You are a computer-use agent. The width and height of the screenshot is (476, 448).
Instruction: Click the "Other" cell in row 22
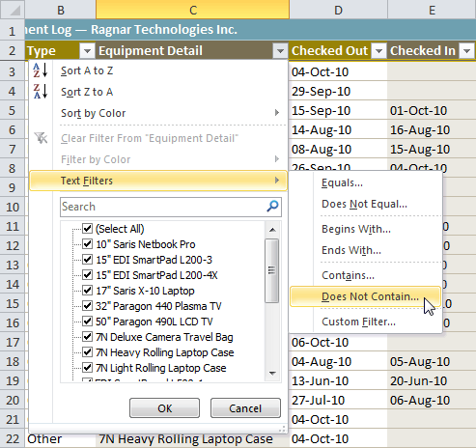(60, 439)
